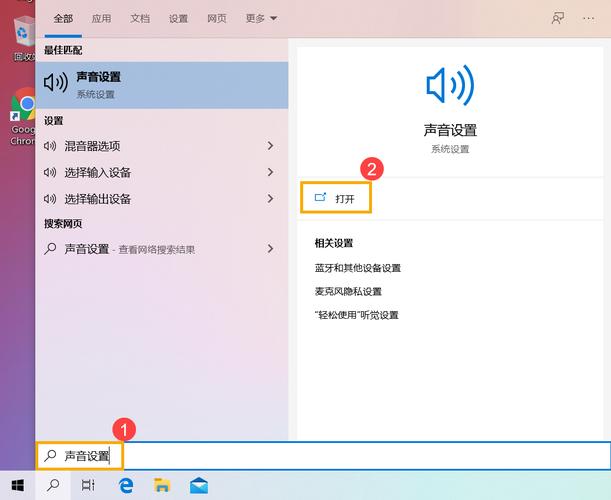This screenshot has width=611, height=500.
Task: Open the three-dots options menu
Action: 588,18
